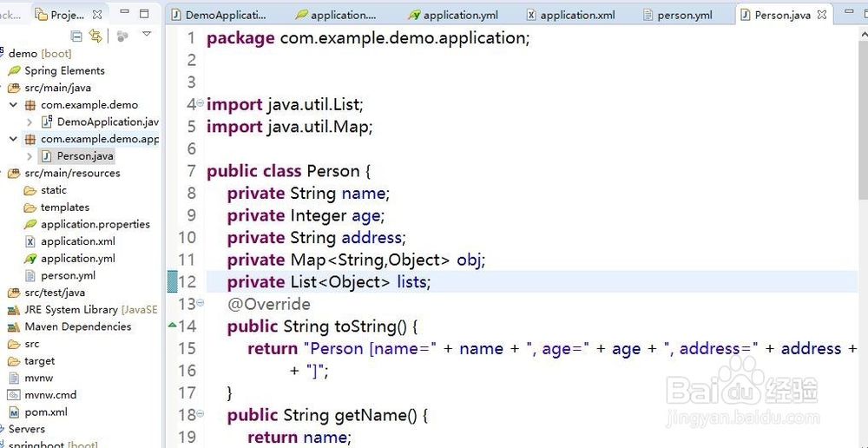Fold the import block at line 4
This screenshot has height=448, width=868.
click(201, 103)
